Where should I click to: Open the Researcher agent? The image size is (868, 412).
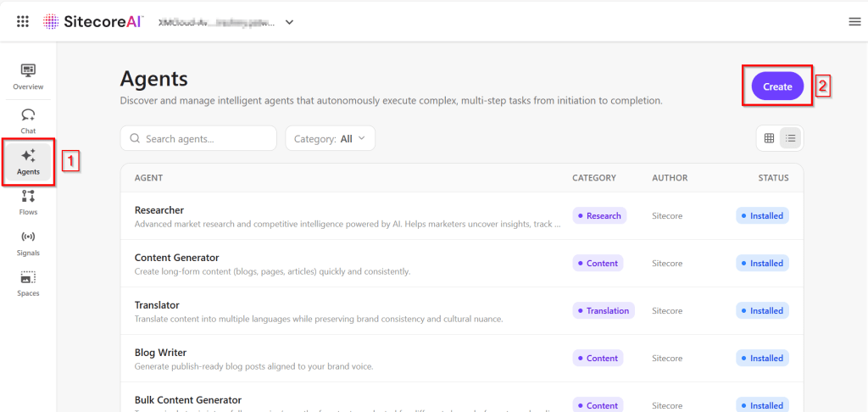tap(159, 210)
